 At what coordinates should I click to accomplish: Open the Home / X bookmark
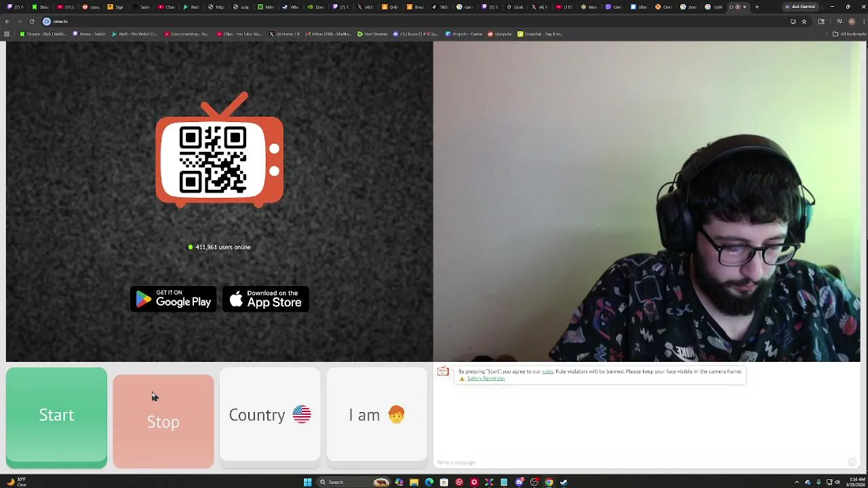[x=284, y=34]
